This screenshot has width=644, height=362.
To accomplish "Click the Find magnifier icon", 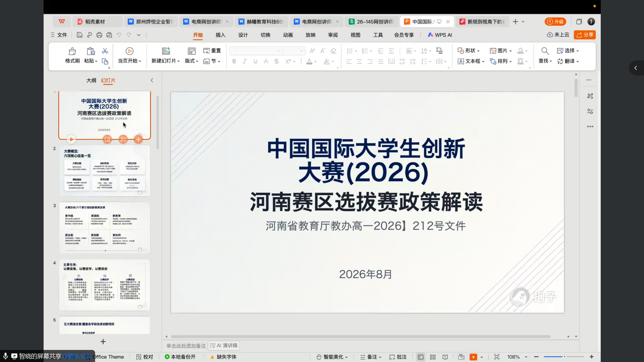I will [x=545, y=51].
